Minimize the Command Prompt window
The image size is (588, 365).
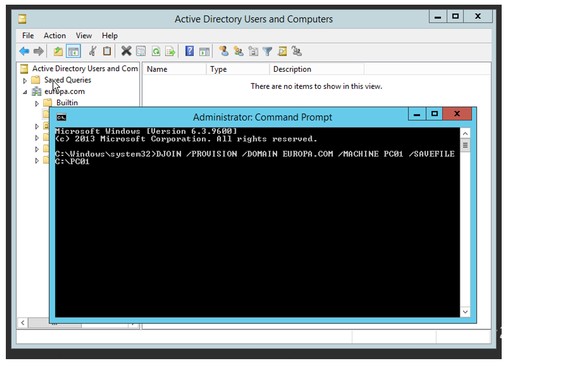pos(417,114)
